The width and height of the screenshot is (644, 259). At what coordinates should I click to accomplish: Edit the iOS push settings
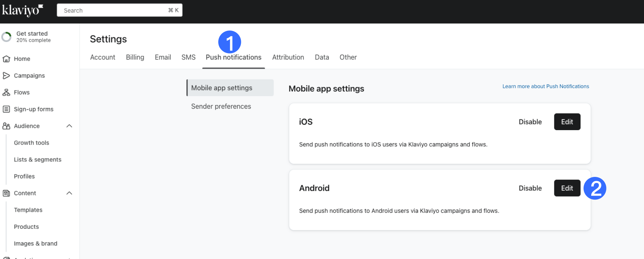click(567, 122)
